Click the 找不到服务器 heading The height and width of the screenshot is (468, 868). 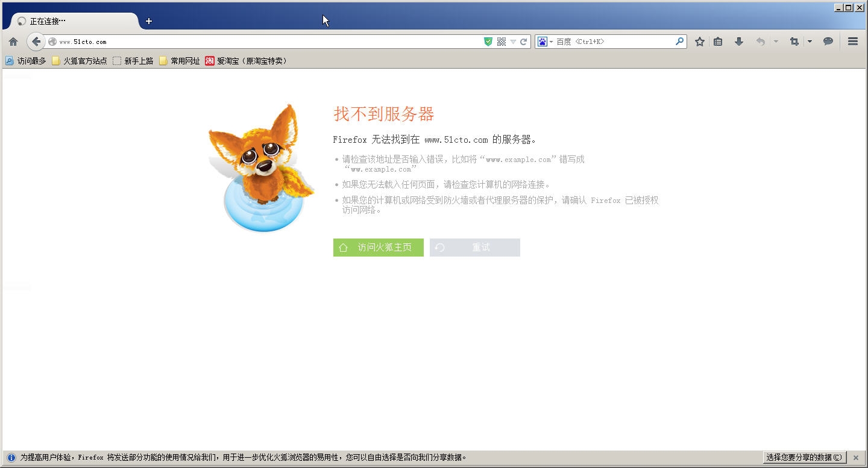point(384,114)
